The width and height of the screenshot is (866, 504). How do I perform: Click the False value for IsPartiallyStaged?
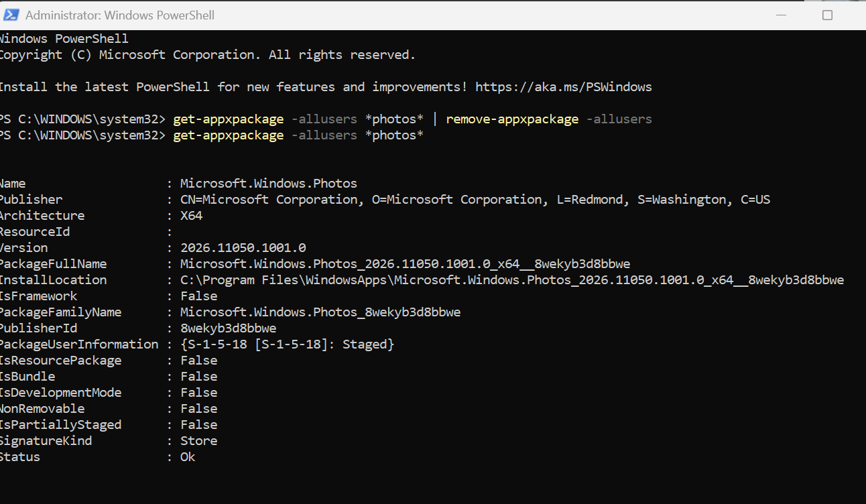point(198,425)
